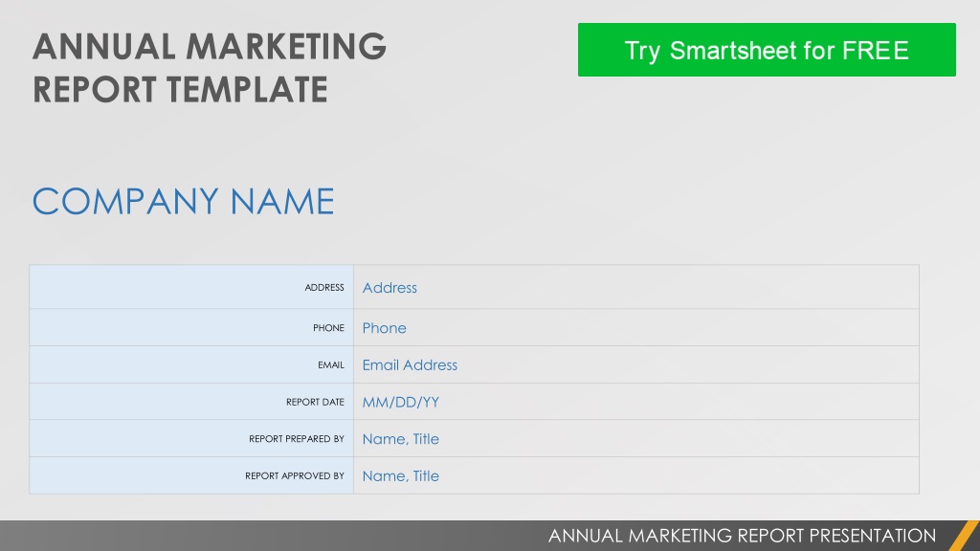The width and height of the screenshot is (980, 551).
Task: Click the orange diagonal accent in footer
Action: pyautogui.click(x=964, y=536)
